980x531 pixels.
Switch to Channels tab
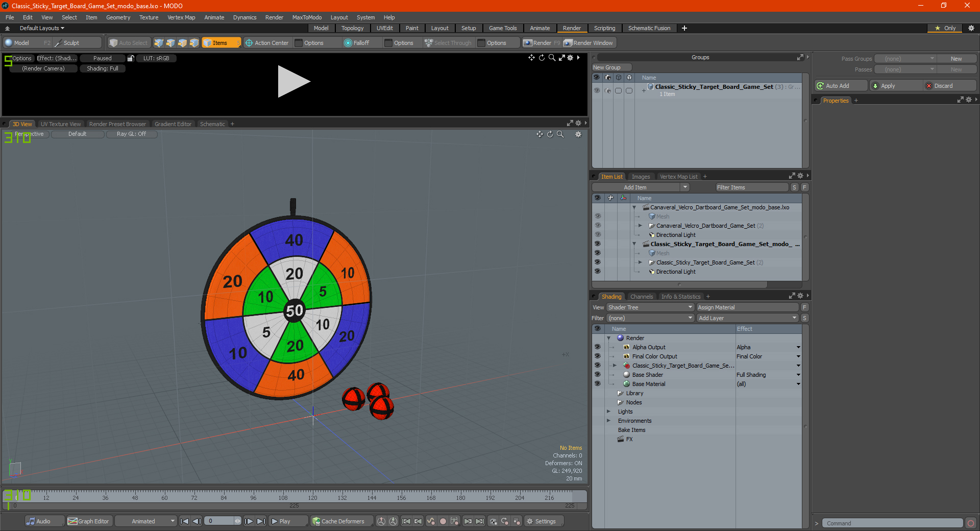tap(641, 297)
